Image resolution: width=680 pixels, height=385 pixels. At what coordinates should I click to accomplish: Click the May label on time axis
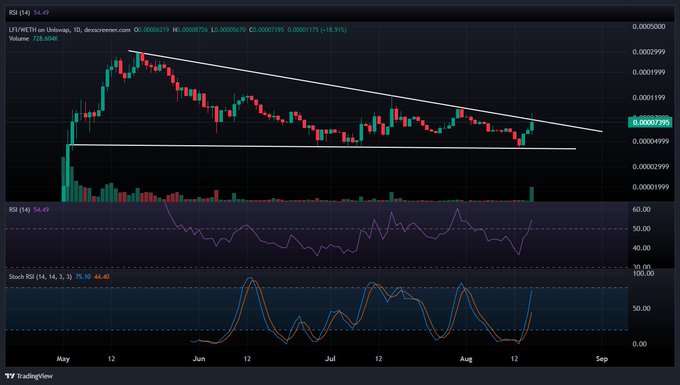63,359
